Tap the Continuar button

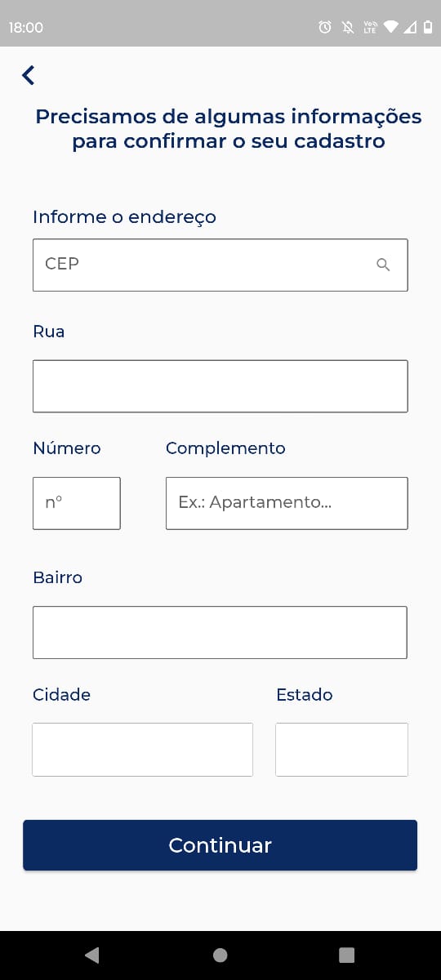[x=220, y=845]
